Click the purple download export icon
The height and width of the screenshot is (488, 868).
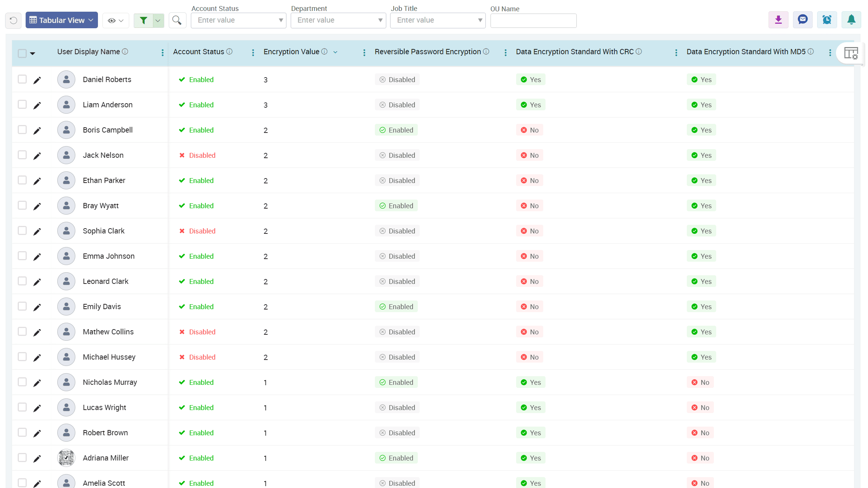pos(778,20)
